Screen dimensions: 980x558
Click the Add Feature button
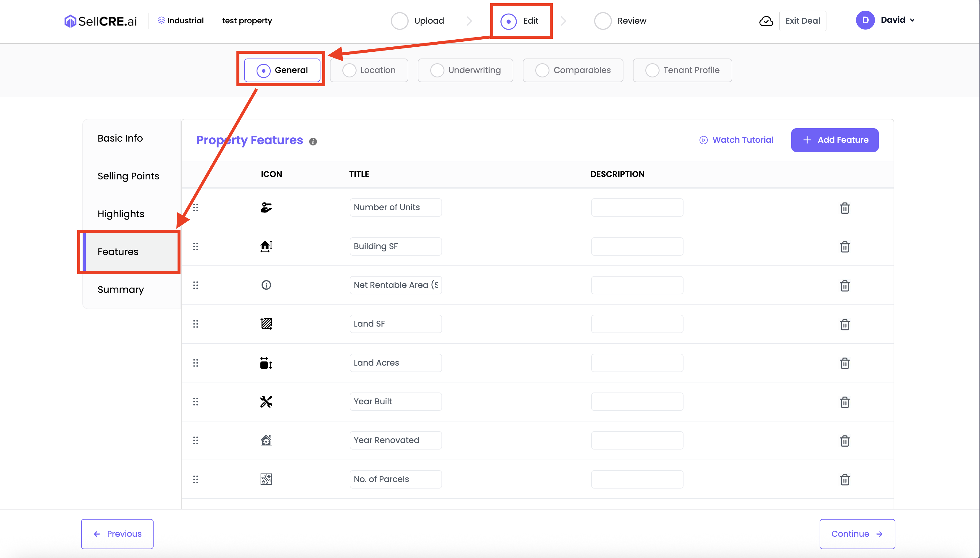834,140
